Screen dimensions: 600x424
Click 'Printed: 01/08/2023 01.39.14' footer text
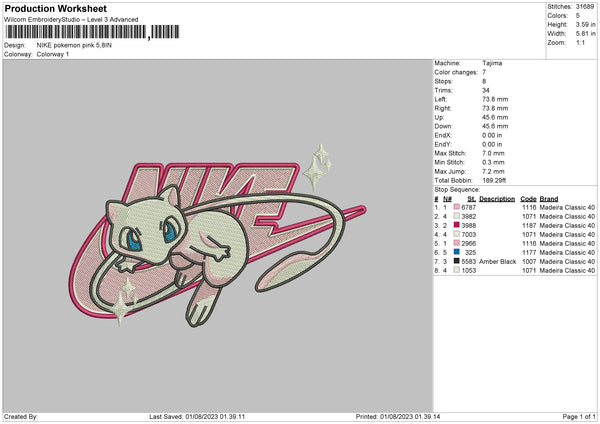click(398, 416)
